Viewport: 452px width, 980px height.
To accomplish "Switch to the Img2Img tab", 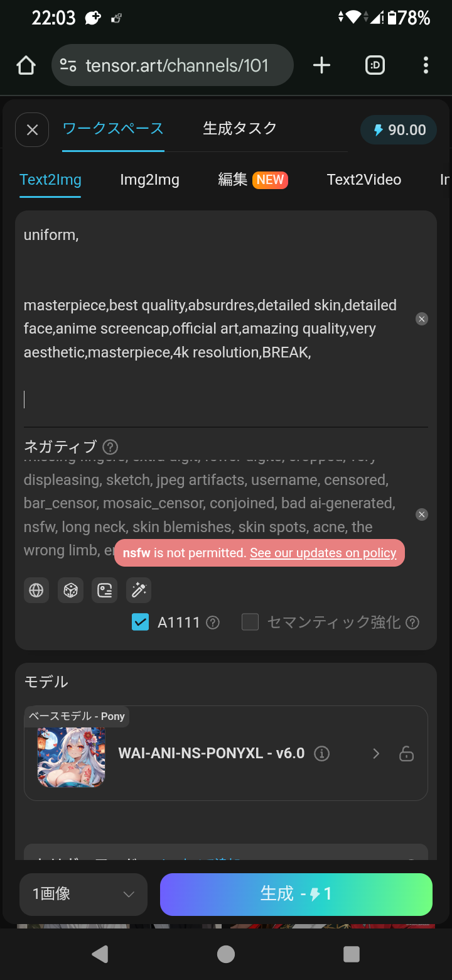I will point(149,180).
